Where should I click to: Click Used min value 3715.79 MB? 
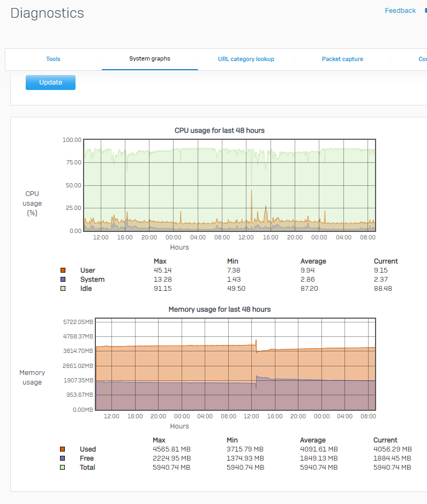245,449
